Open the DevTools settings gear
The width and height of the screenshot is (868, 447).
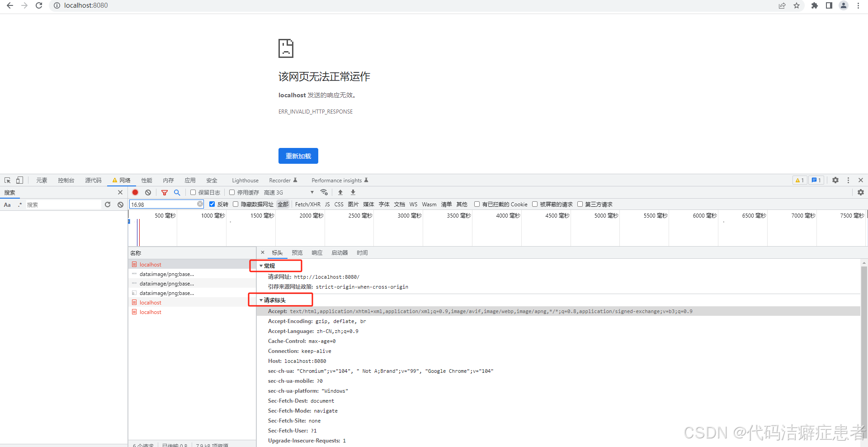835,180
